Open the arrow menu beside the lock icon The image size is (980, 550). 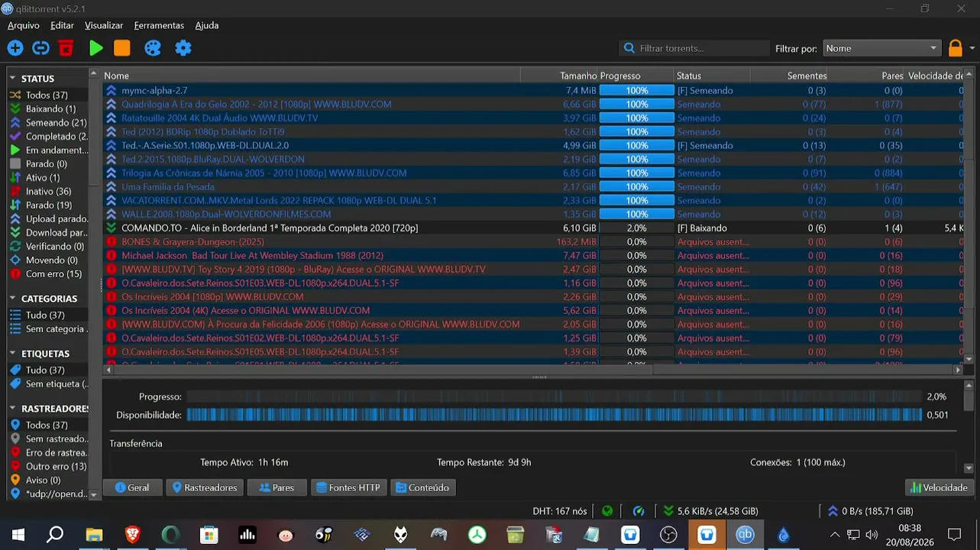pos(972,48)
